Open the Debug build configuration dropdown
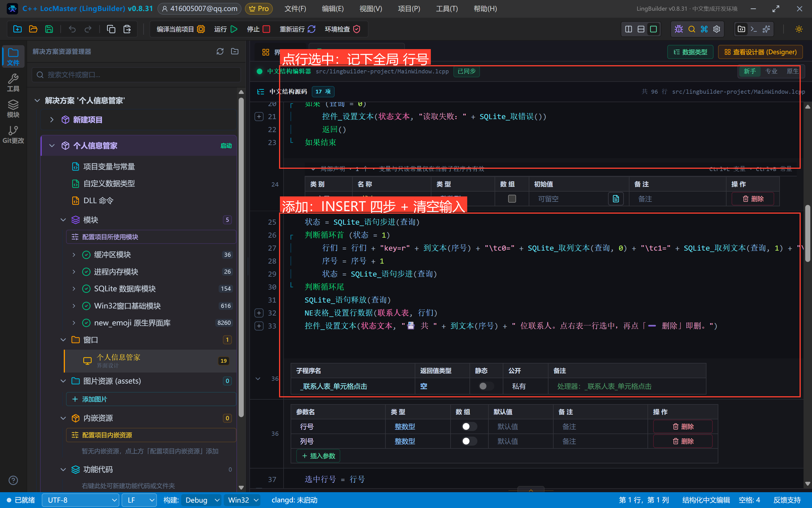The height and width of the screenshot is (508, 812). tap(201, 500)
